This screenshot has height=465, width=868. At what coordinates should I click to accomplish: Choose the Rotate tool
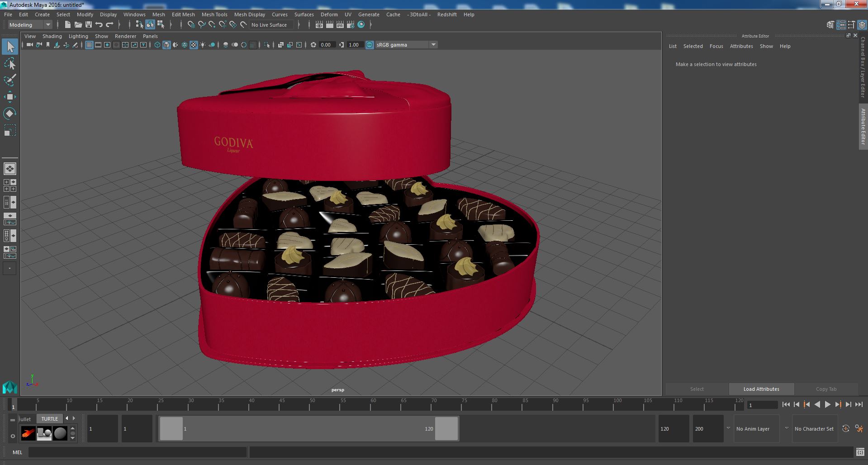click(10, 114)
